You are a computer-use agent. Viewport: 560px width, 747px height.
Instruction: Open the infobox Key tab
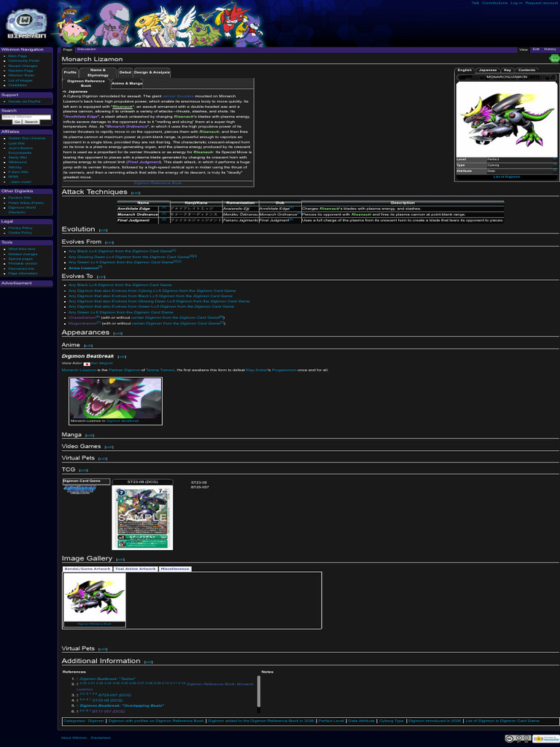tap(507, 70)
